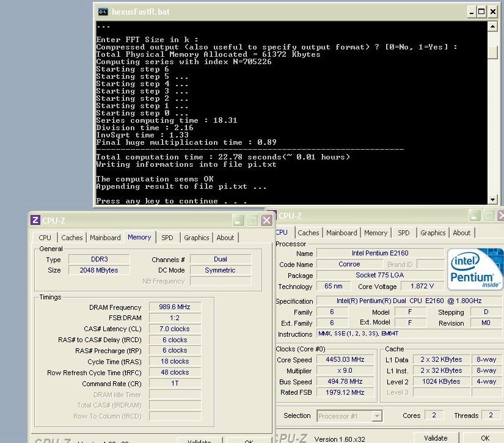
Task: Click the DDR3 memory type value
Action: [x=100, y=259]
